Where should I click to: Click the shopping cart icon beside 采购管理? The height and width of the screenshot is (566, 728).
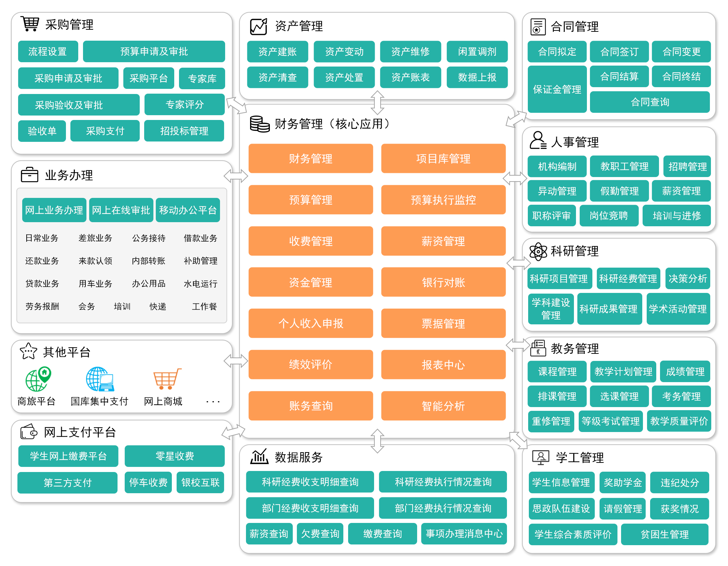tap(30, 24)
